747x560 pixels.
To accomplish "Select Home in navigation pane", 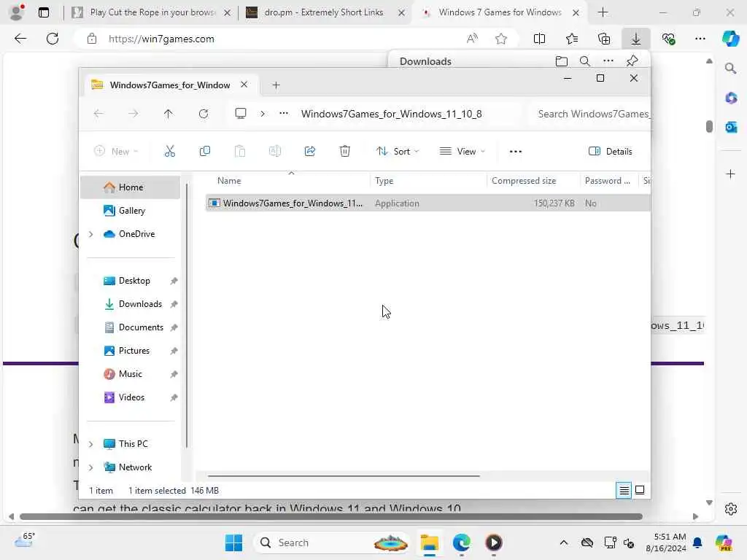I will pyautogui.click(x=130, y=187).
